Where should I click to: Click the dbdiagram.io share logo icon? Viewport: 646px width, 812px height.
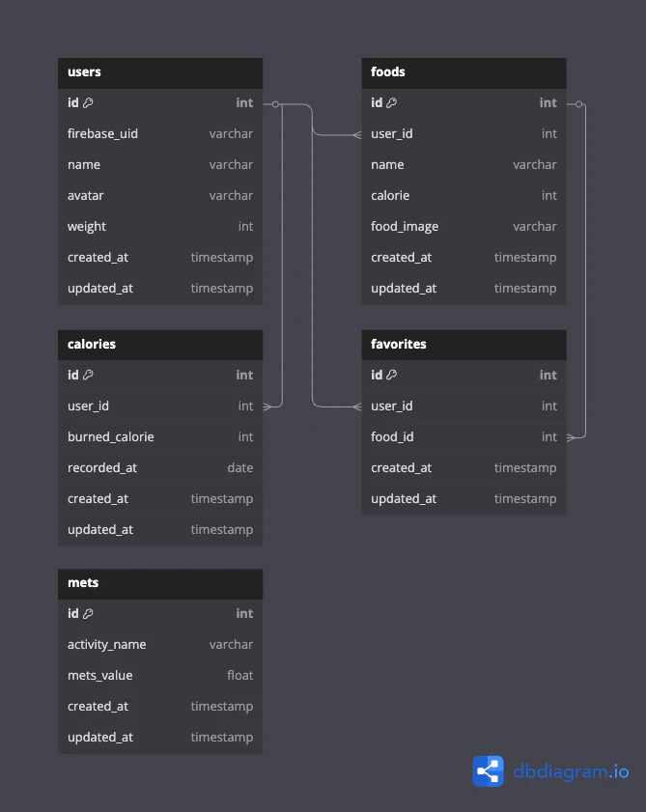tap(488, 771)
